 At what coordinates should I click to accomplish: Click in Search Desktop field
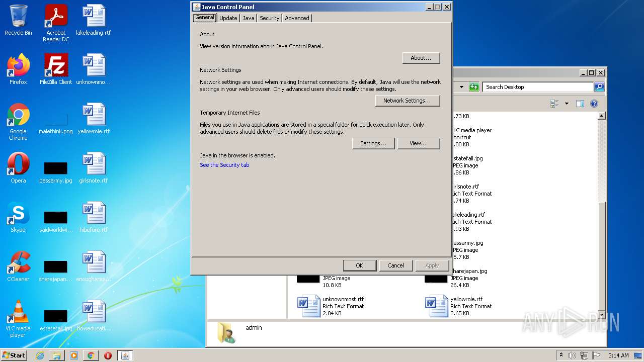538,87
